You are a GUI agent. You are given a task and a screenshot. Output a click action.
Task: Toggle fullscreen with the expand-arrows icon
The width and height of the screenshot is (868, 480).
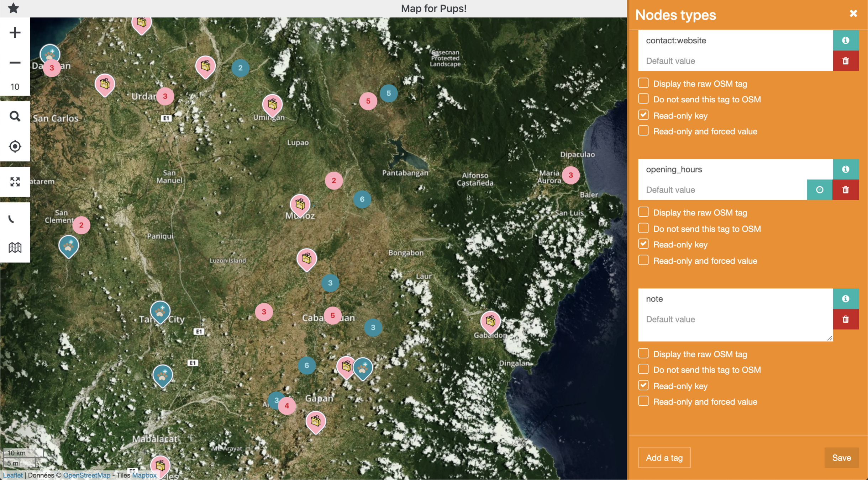(x=15, y=182)
